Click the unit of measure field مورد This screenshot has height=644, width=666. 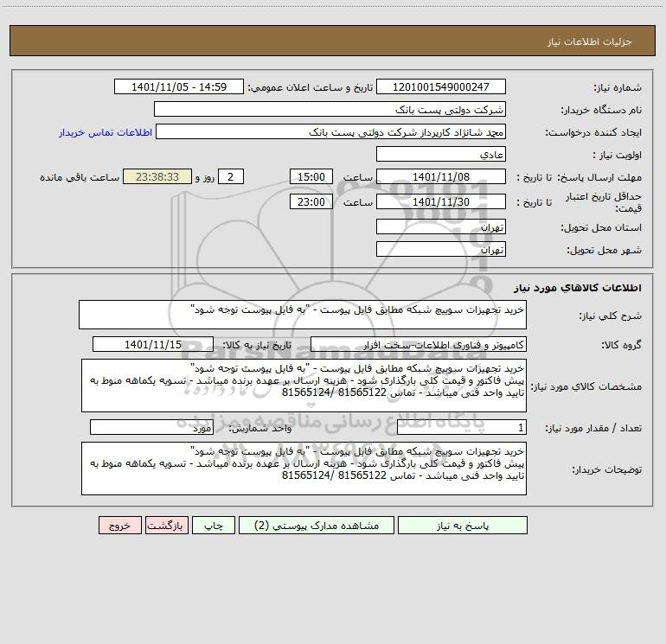click(151, 427)
